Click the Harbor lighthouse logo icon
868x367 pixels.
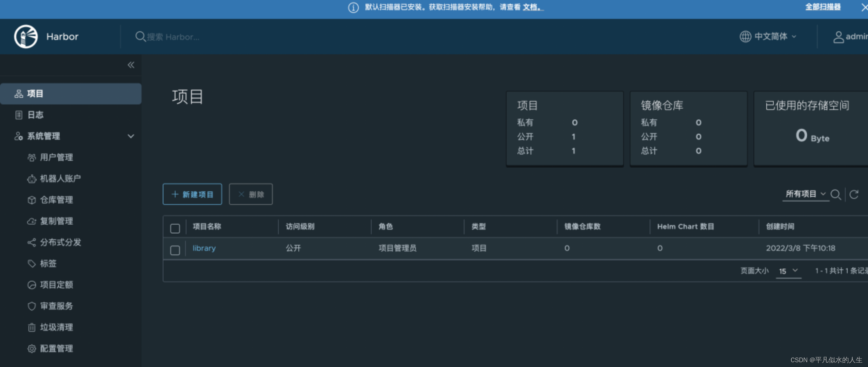click(26, 36)
